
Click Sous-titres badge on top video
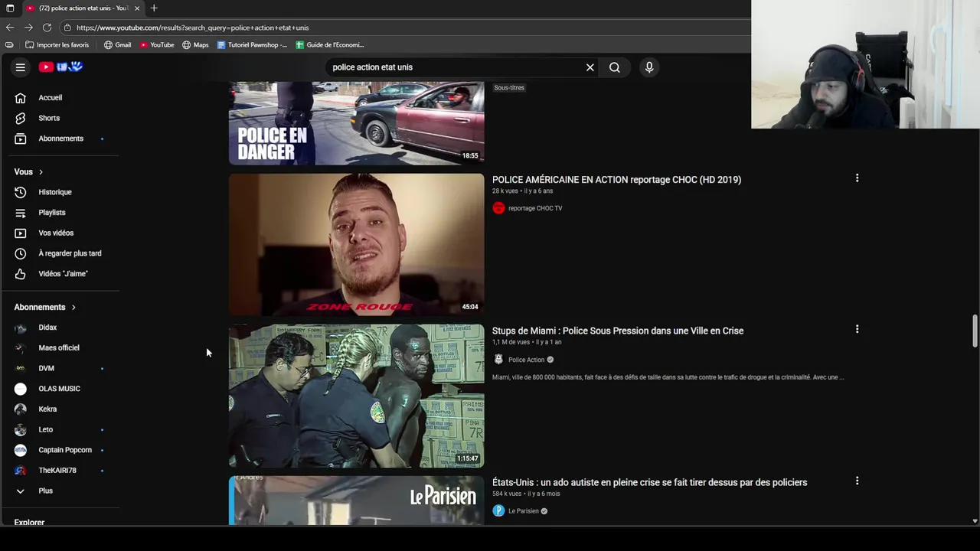click(509, 88)
